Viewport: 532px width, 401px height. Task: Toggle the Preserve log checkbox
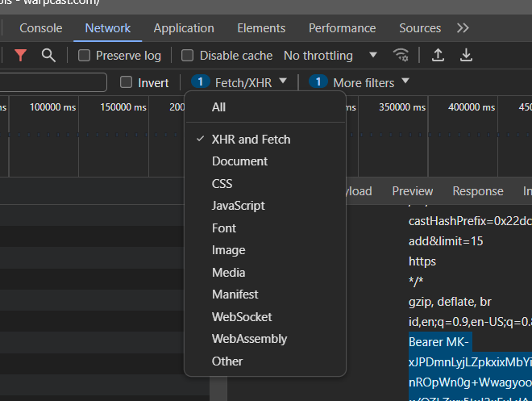point(84,56)
